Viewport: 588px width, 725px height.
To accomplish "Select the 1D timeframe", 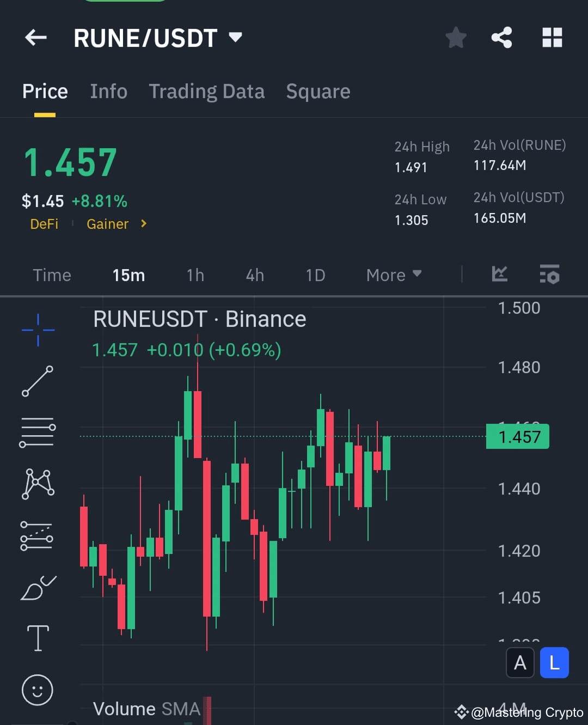I will point(315,275).
